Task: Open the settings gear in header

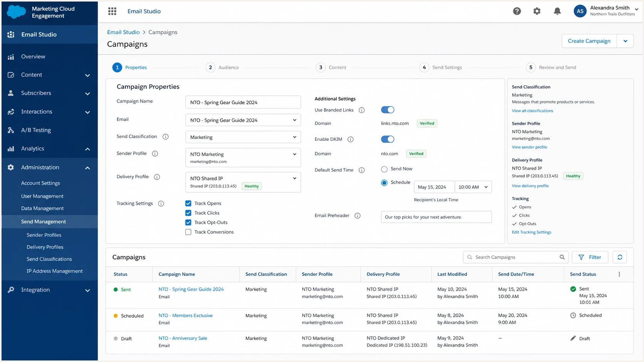Action: 537,11
